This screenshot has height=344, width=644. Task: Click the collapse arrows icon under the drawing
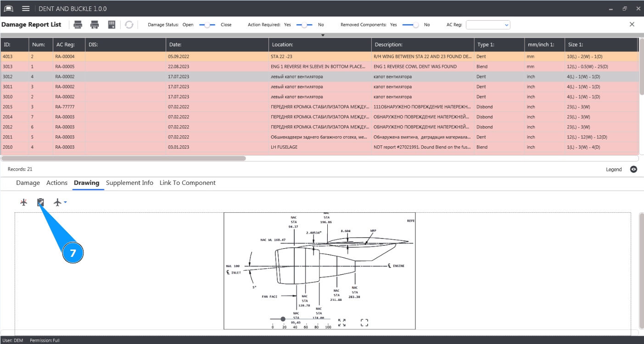(x=342, y=323)
